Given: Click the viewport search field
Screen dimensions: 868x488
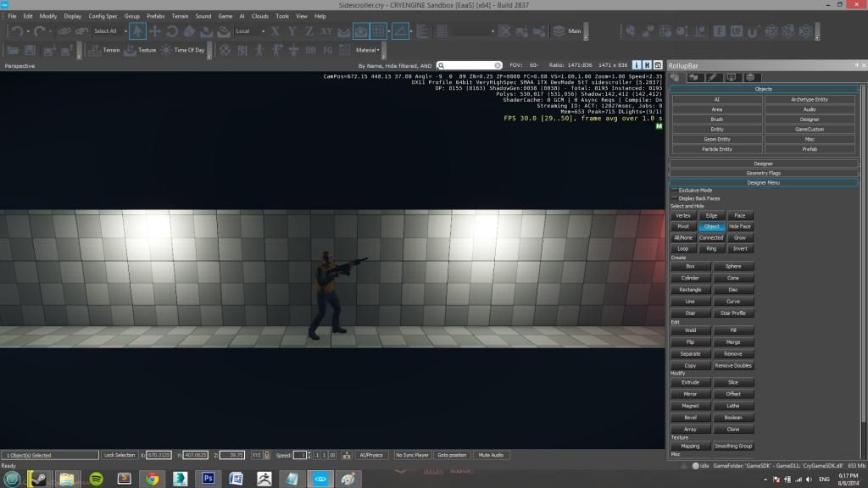Looking at the screenshot, I should tap(470, 65).
